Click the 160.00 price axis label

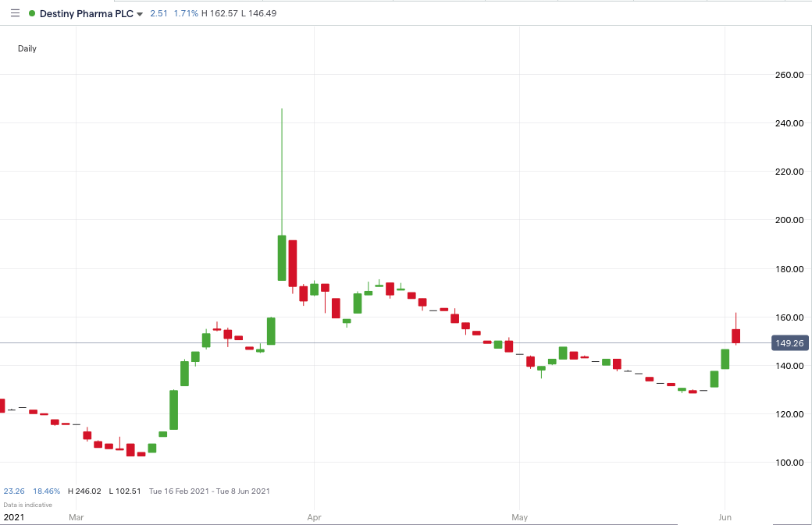tap(789, 317)
